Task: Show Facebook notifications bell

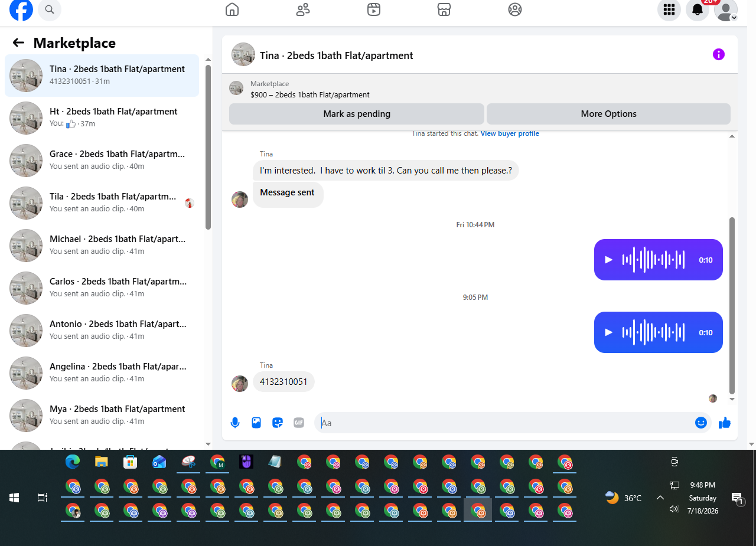Action: (698, 9)
